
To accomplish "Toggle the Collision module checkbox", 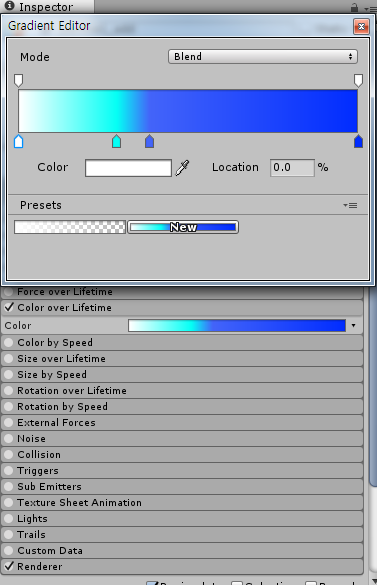I will click(x=9, y=455).
